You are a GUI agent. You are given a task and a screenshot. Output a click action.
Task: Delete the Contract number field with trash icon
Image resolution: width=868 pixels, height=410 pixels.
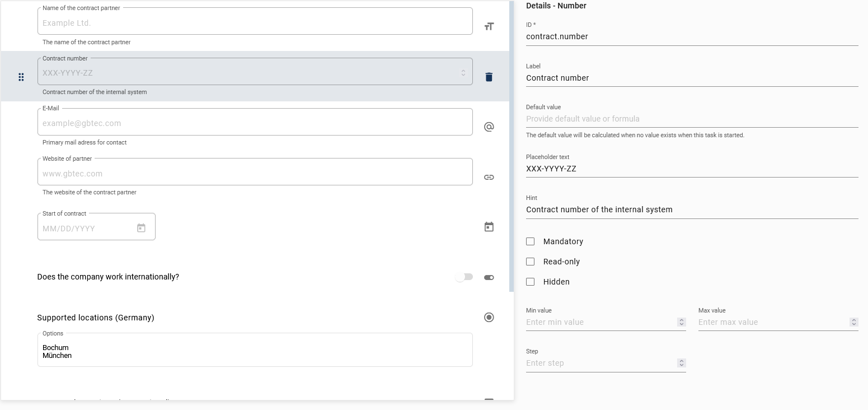489,77
